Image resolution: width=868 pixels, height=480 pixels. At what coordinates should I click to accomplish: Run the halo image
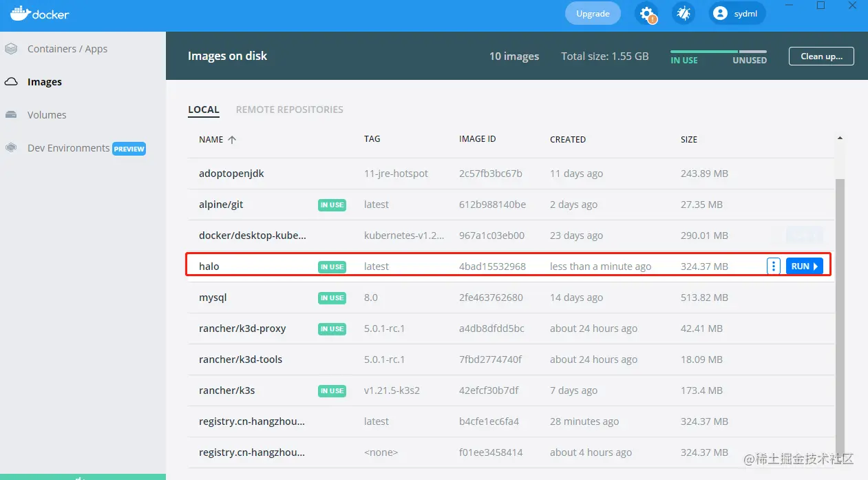click(805, 267)
